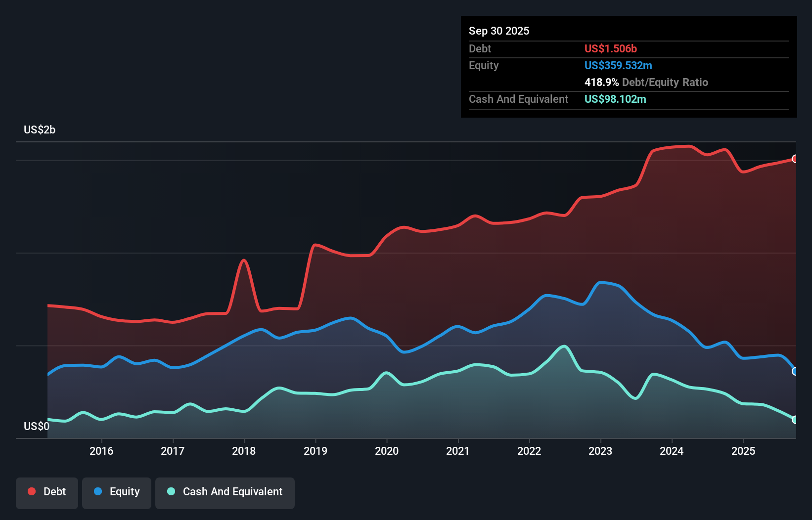
Task: Click the US$2b y-axis label
Action: tap(40, 130)
